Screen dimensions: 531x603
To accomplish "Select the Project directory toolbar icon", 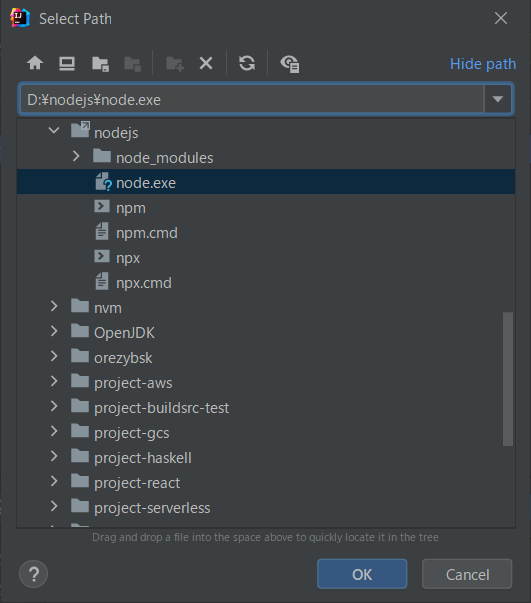I will point(100,63).
